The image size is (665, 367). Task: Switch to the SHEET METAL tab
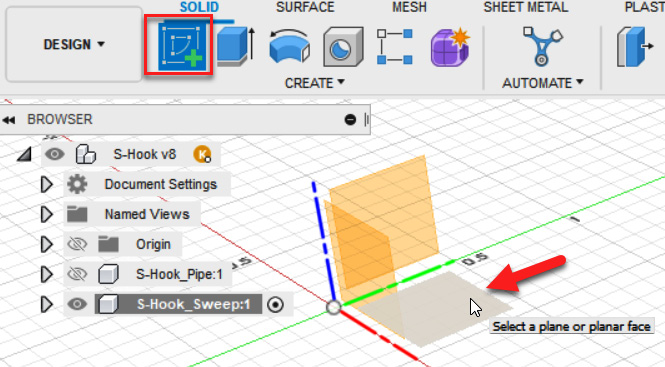(x=525, y=7)
